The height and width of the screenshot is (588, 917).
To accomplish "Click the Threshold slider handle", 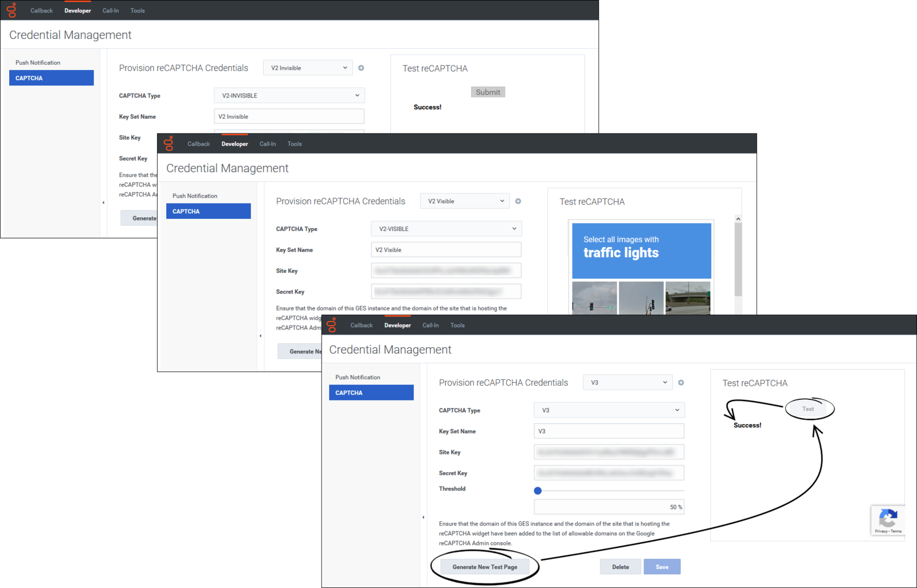I will point(538,491).
